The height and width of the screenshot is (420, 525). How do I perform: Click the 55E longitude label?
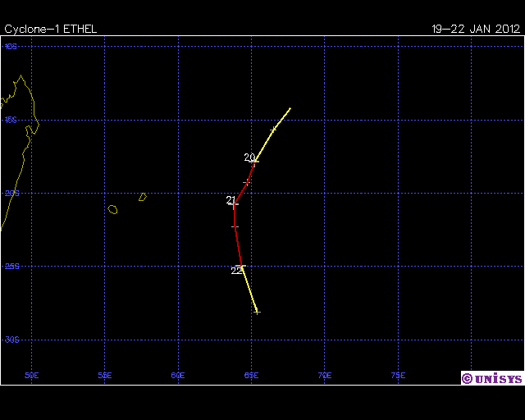point(105,376)
